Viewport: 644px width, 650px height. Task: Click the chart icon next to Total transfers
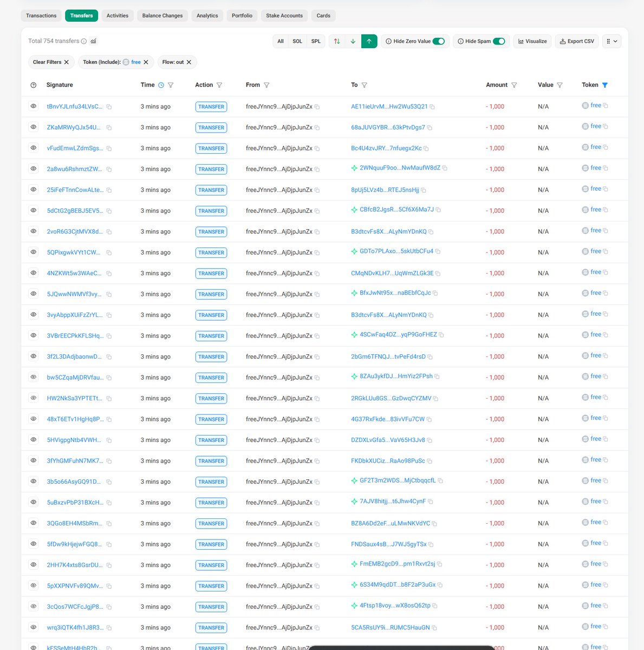tap(93, 41)
